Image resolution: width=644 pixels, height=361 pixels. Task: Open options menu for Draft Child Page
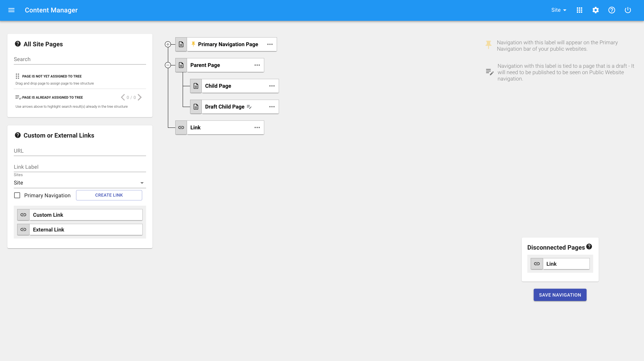(x=272, y=107)
